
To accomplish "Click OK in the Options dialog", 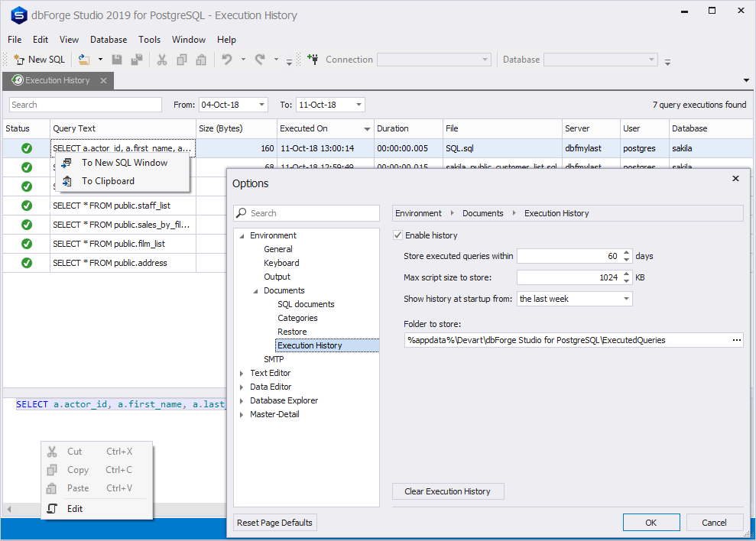I will (x=651, y=523).
